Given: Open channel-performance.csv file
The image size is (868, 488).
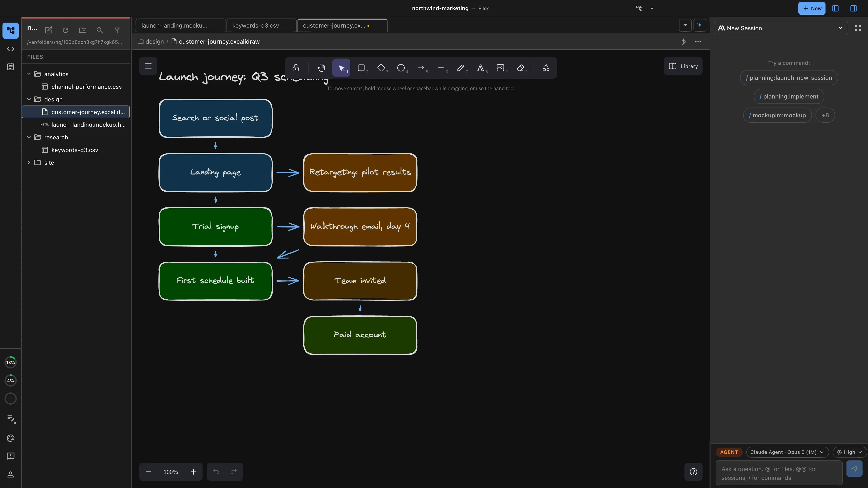Looking at the screenshot, I should pyautogui.click(x=76, y=87).
